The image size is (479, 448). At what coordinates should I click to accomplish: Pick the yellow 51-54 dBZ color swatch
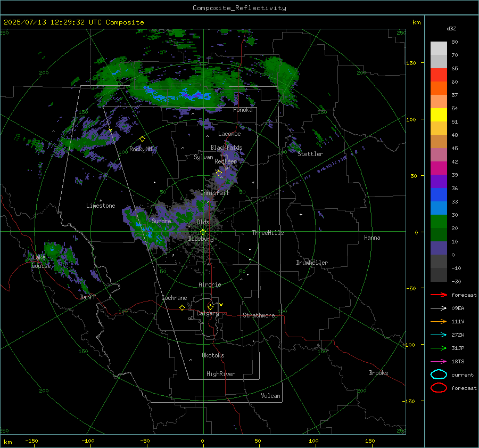click(x=439, y=115)
